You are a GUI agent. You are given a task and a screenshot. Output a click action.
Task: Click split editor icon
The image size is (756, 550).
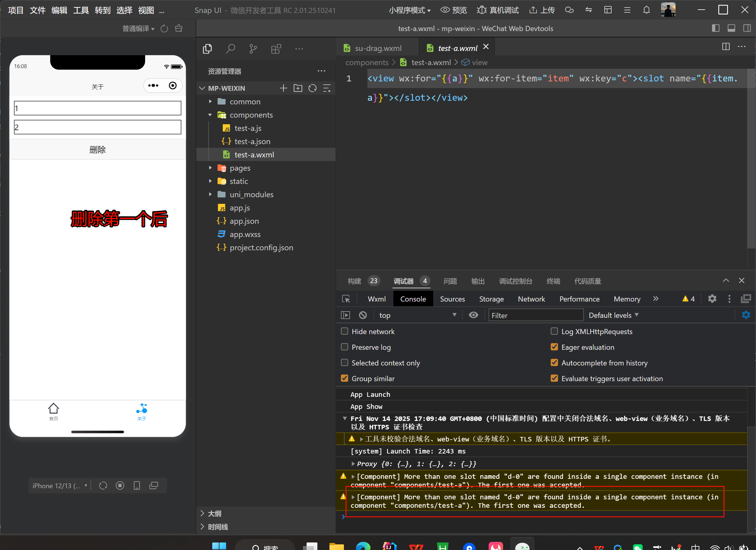coord(725,47)
